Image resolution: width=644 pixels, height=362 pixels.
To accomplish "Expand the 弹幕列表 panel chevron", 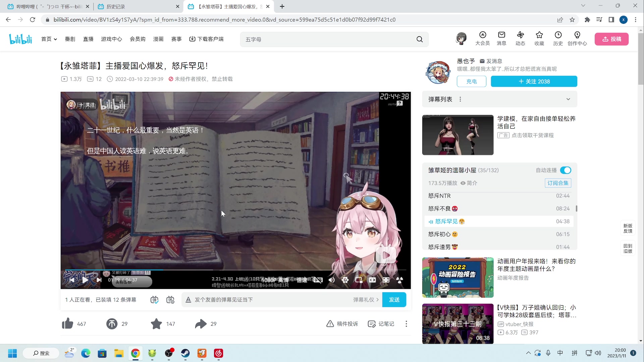I will [568, 99].
